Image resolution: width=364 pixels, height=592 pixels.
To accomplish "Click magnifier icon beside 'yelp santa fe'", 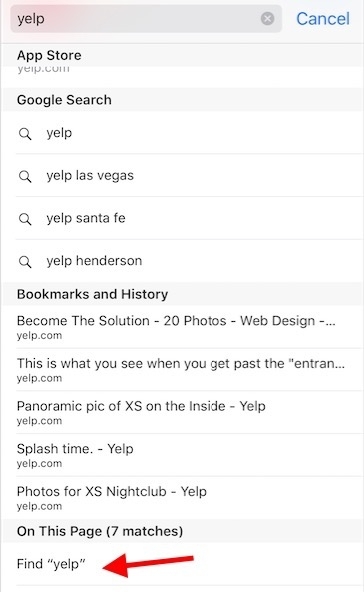I will pyautogui.click(x=25, y=219).
